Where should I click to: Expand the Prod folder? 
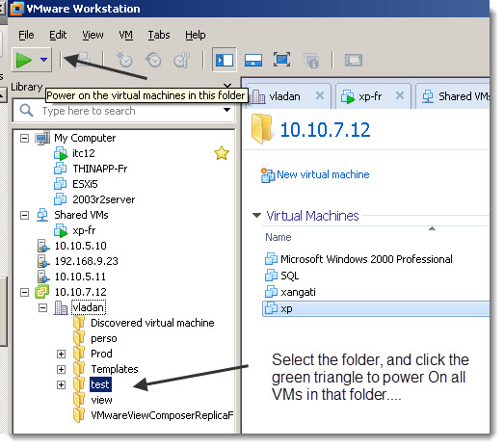[61, 354]
